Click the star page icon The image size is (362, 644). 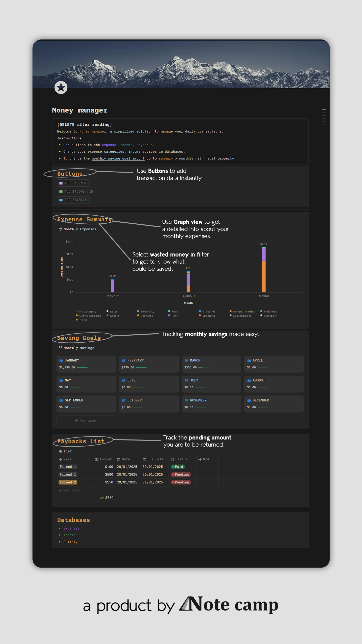click(x=61, y=88)
